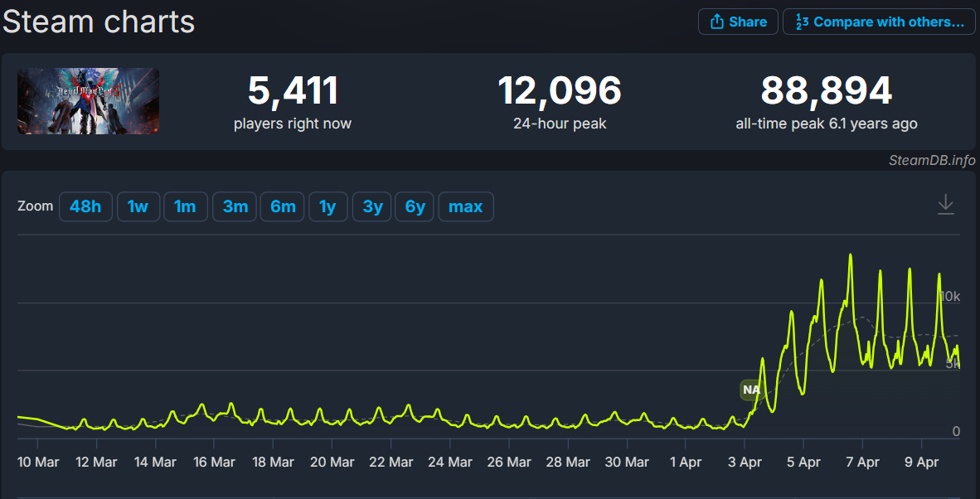Image resolution: width=980 pixels, height=499 pixels.
Task: Download chart data via download icon
Action: click(x=946, y=205)
